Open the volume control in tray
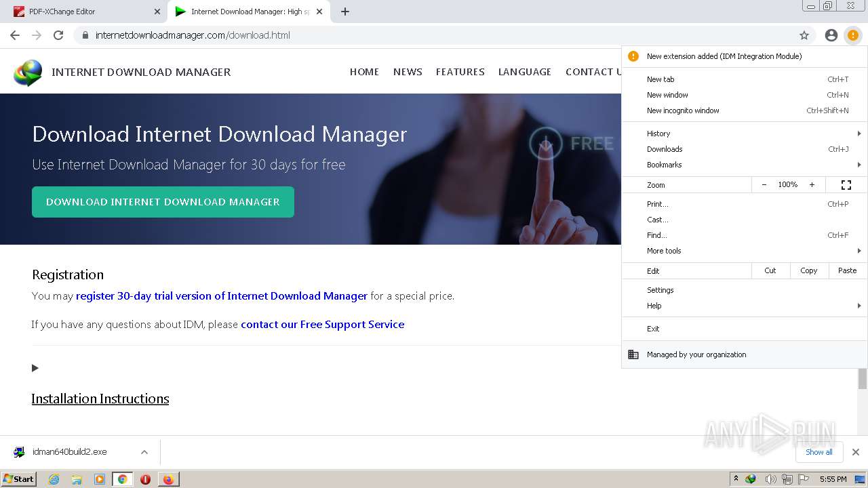The image size is (868, 488). point(770,479)
